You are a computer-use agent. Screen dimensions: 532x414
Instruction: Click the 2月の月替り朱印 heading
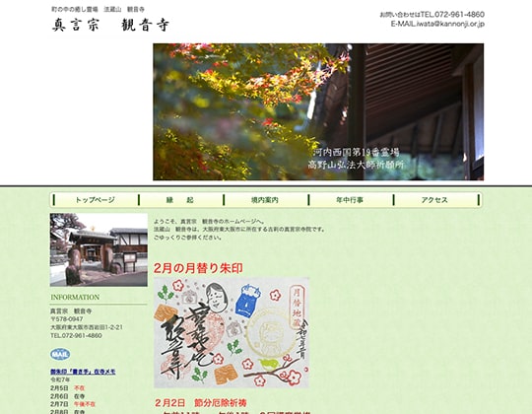point(198,268)
